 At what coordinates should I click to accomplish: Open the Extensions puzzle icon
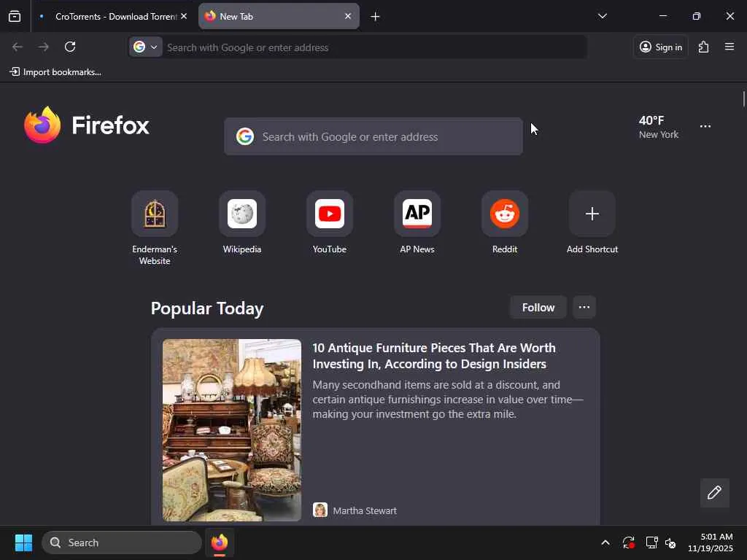[704, 47]
